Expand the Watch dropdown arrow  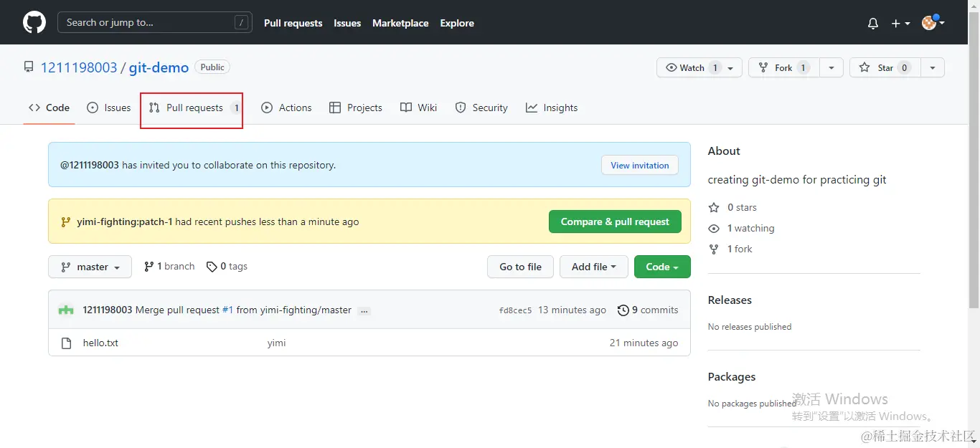tap(730, 68)
